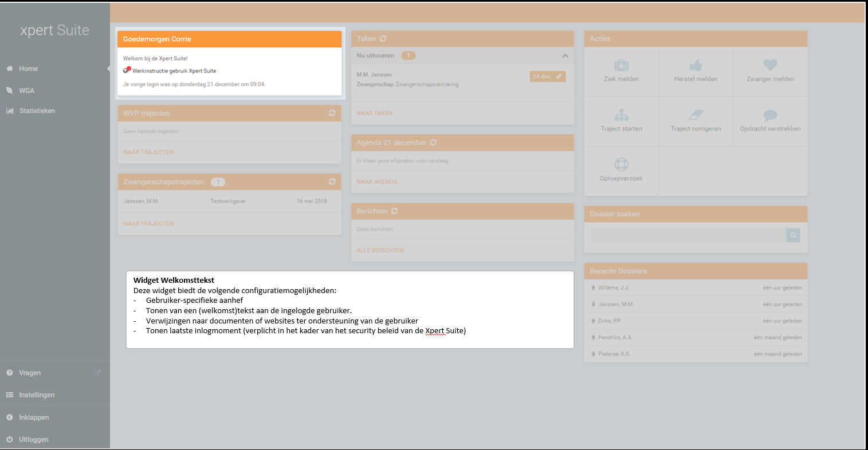The height and width of the screenshot is (450, 868).
Task: Click the Dossier zoeken search button
Action: [793, 235]
